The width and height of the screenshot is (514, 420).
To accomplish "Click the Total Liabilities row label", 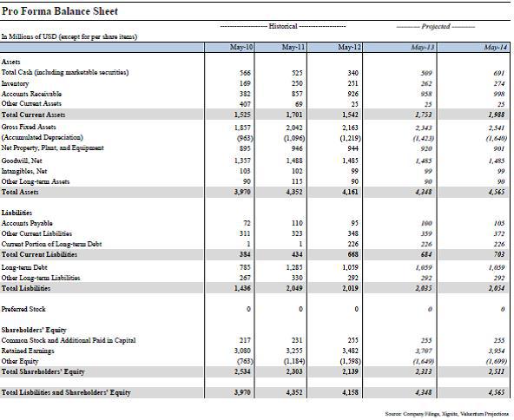I will pyautogui.click(x=26, y=288).
